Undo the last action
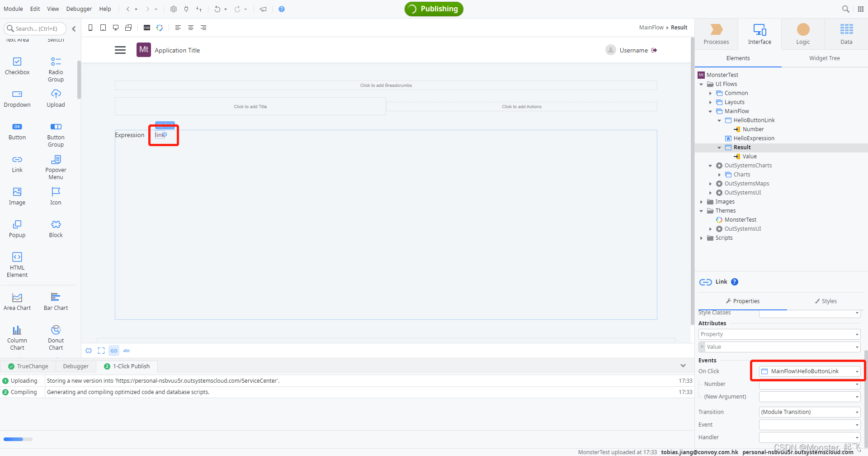This screenshot has height=456, width=868. point(217,9)
